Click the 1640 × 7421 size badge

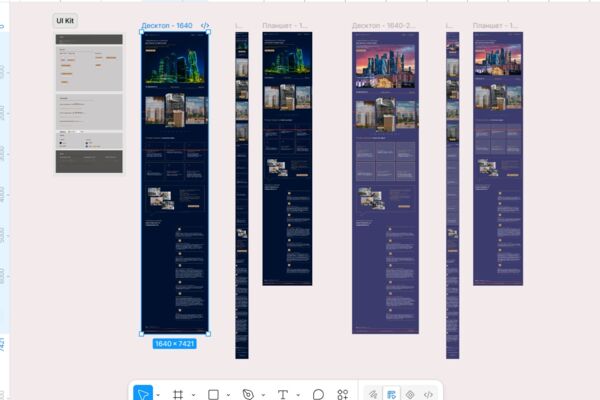[174, 344]
